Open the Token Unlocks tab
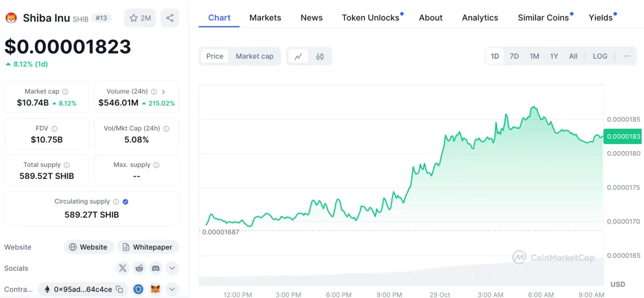 371,17
